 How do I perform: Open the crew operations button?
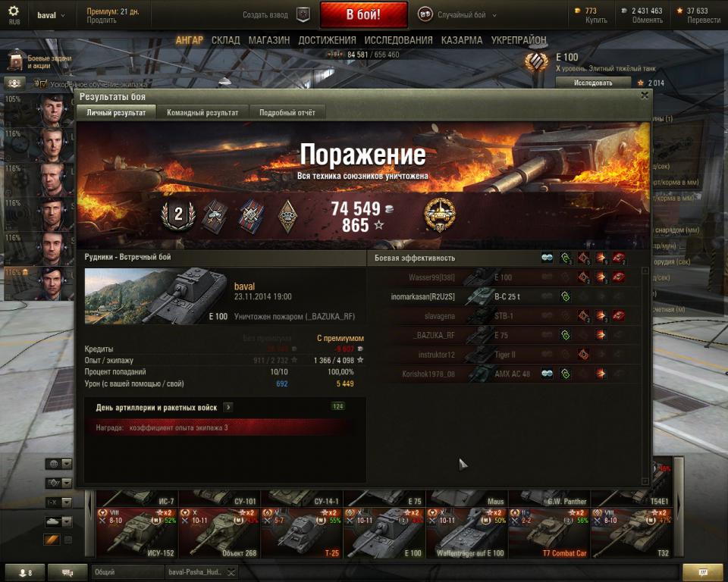tap(15, 83)
